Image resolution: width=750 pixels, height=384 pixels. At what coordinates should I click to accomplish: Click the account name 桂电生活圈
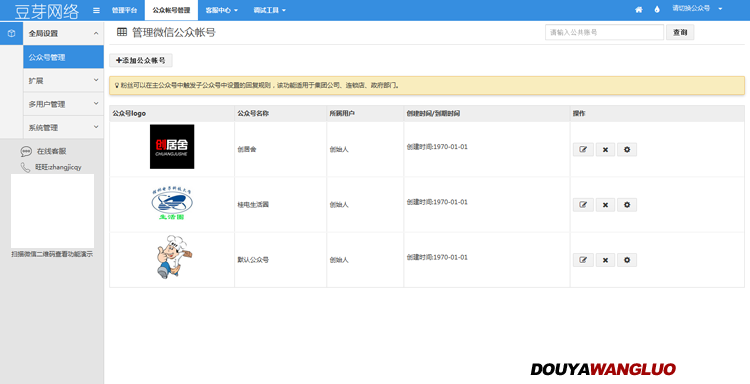(x=253, y=204)
